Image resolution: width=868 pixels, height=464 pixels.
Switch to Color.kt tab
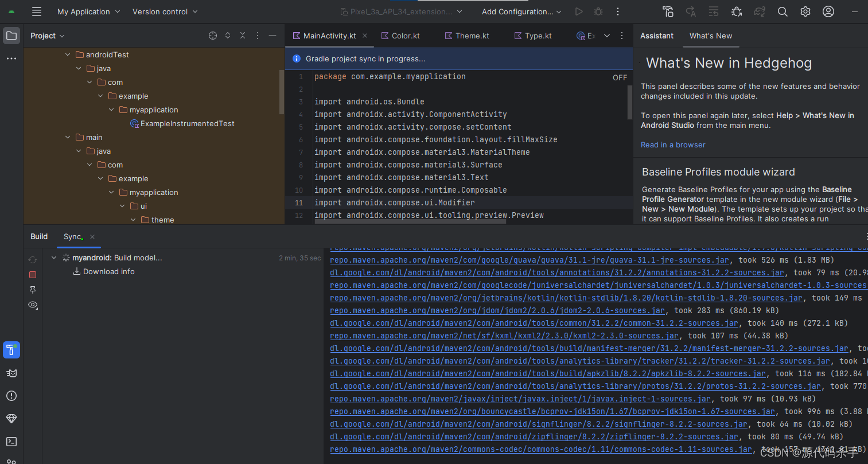[400, 36]
